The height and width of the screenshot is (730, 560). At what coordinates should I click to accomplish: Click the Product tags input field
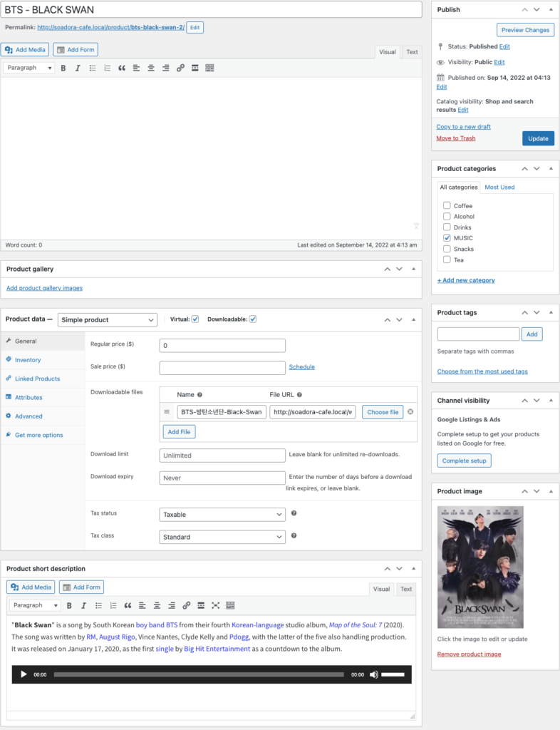pos(478,334)
